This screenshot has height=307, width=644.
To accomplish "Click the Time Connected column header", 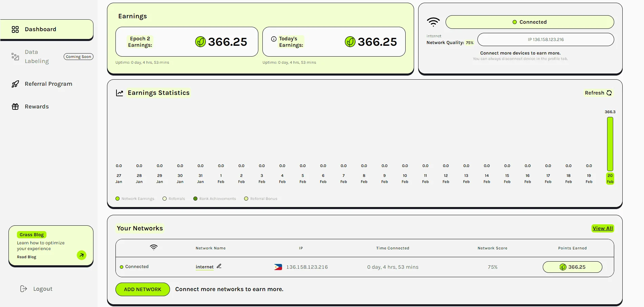I will click(393, 248).
